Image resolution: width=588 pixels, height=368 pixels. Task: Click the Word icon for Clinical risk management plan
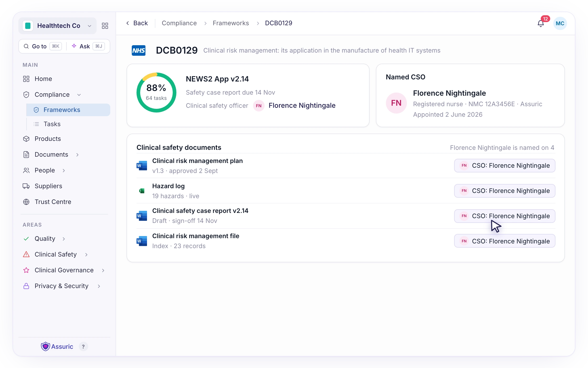pos(142,166)
